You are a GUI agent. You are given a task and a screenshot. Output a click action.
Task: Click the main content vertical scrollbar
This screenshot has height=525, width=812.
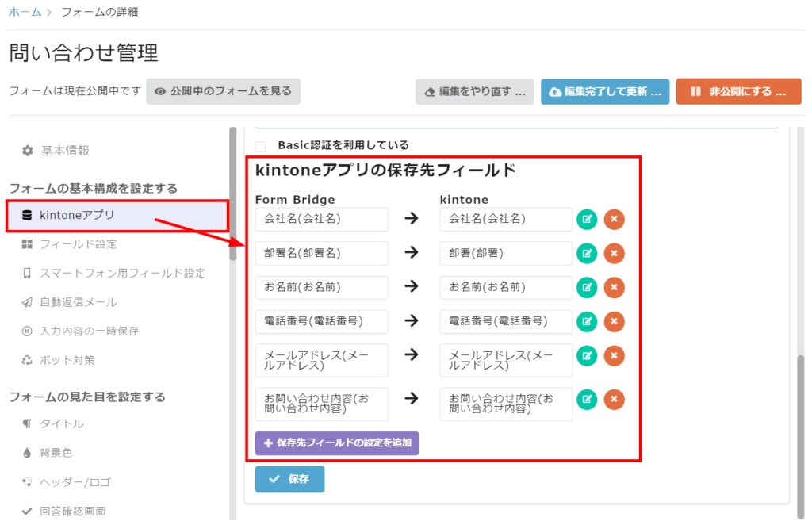pyautogui.click(x=801, y=436)
